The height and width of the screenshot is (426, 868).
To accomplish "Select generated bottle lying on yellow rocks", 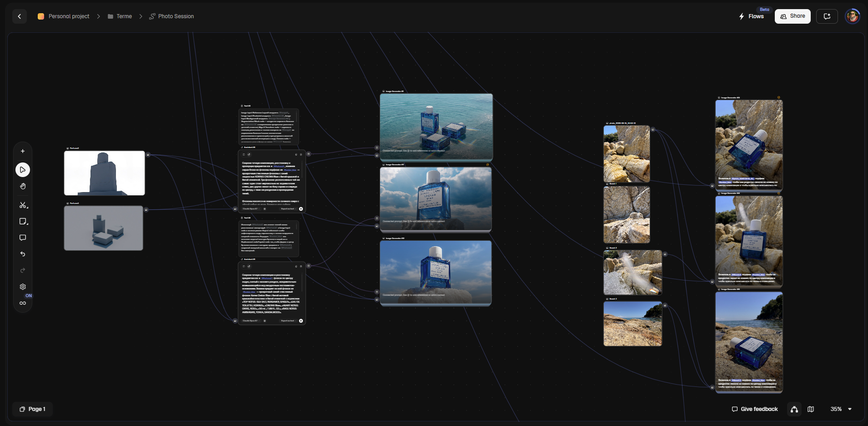I will tap(749, 145).
